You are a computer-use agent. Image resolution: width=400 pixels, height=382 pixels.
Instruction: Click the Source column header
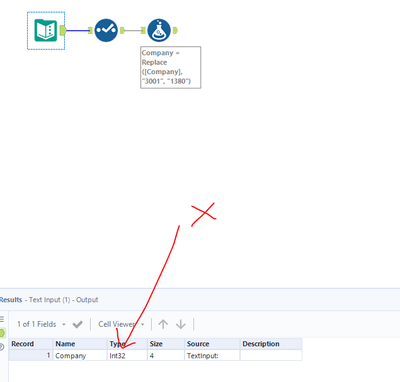[x=212, y=344]
